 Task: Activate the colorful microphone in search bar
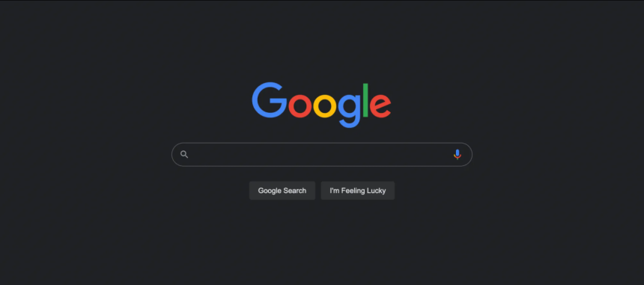click(457, 155)
